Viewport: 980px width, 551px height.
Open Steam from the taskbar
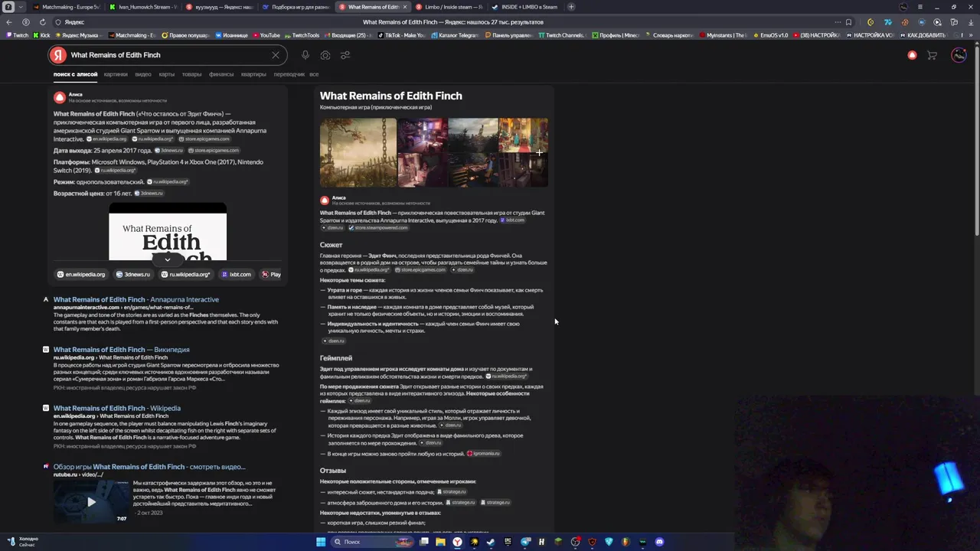pos(491,542)
